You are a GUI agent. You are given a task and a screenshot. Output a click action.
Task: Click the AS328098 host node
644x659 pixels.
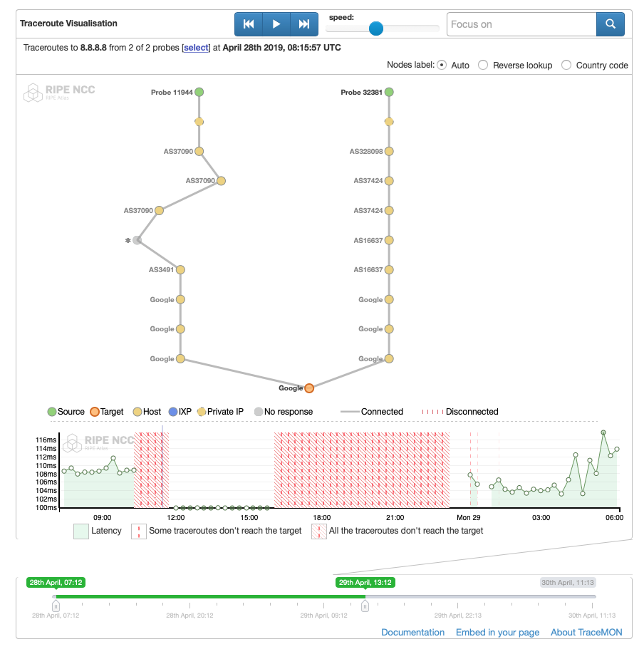(389, 152)
